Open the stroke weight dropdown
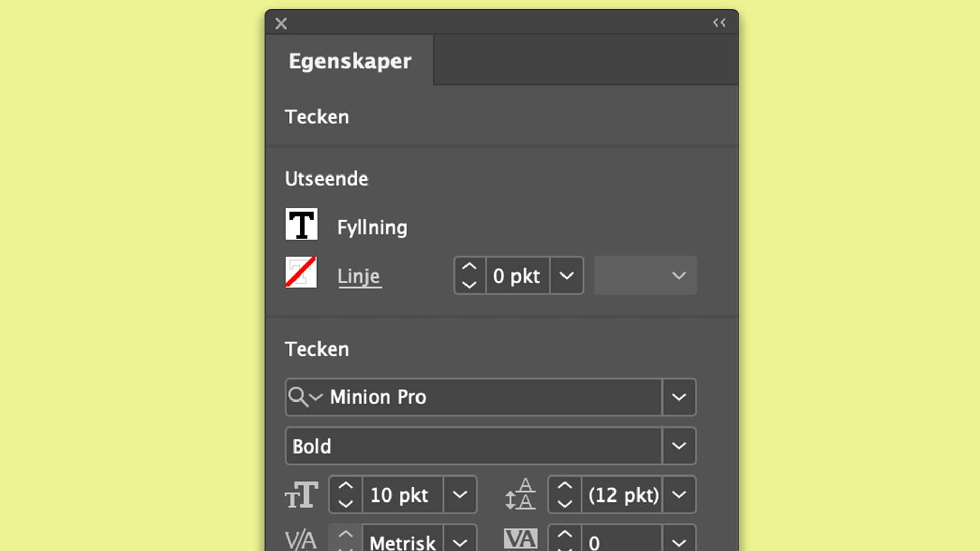This screenshot has width=980, height=551. [567, 275]
